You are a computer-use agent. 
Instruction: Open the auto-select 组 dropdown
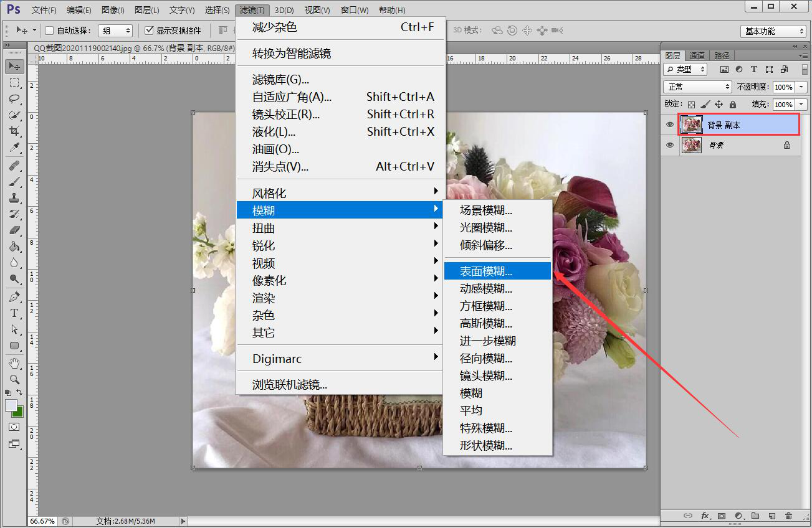(115, 31)
